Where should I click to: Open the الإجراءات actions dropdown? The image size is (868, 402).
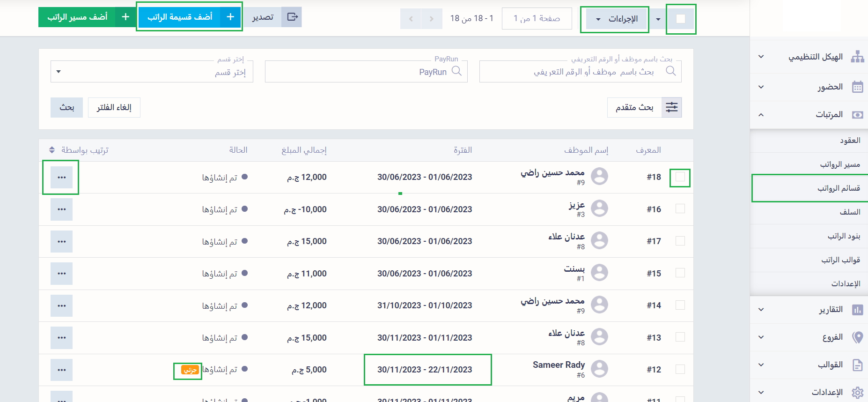point(615,19)
